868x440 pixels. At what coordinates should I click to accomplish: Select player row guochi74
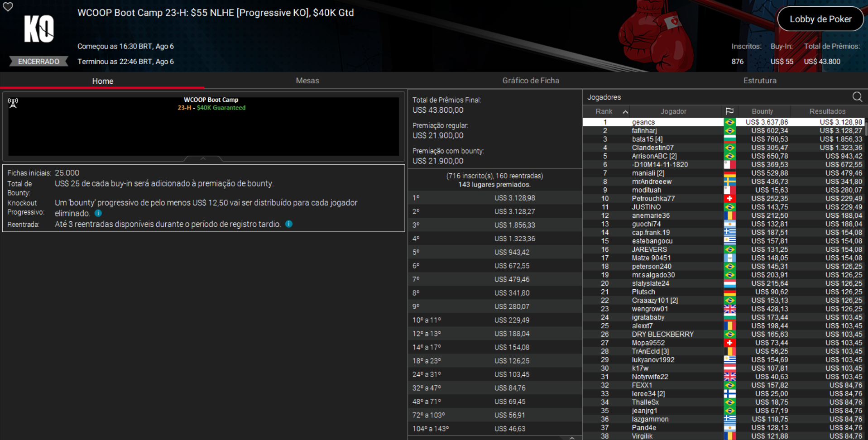[724, 224]
